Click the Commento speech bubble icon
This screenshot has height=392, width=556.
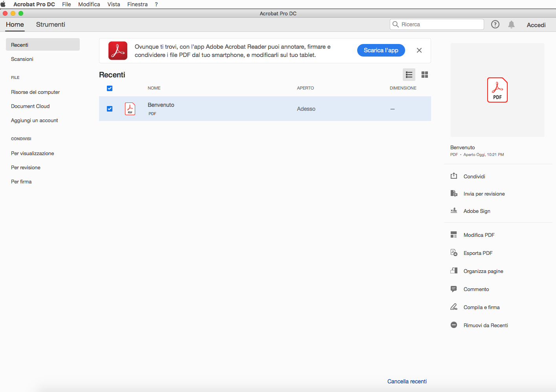(x=454, y=289)
